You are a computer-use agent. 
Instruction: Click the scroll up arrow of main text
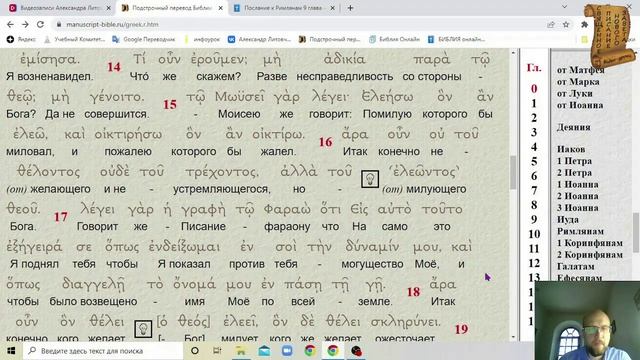point(513,53)
